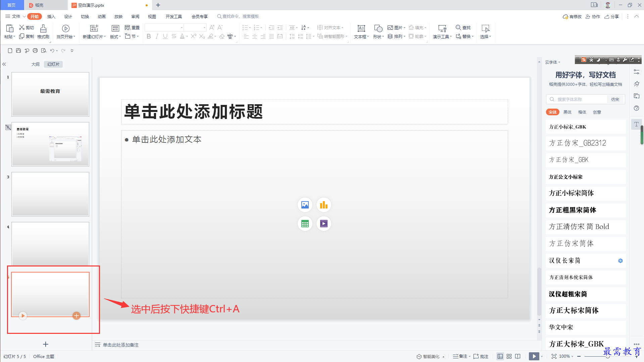This screenshot has height=362, width=644.
Task: Open the Animation (动画) ribbon tab
Action: [x=101, y=16]
